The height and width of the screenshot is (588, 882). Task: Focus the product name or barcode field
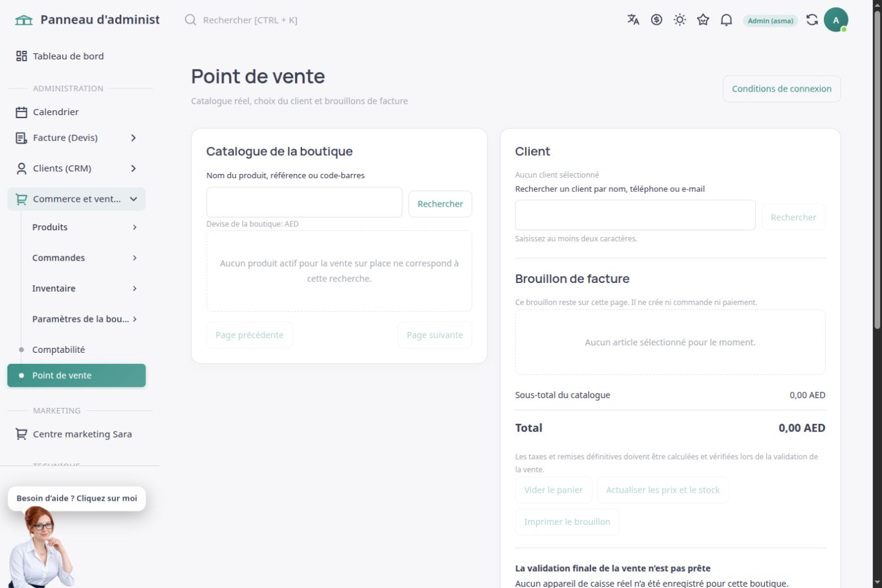305,202
